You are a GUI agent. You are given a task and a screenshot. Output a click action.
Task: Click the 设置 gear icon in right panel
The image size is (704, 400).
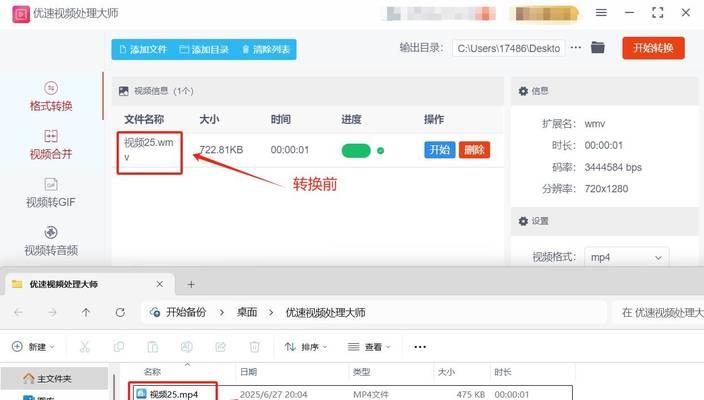pyautogui.click(x=523, y=221)
